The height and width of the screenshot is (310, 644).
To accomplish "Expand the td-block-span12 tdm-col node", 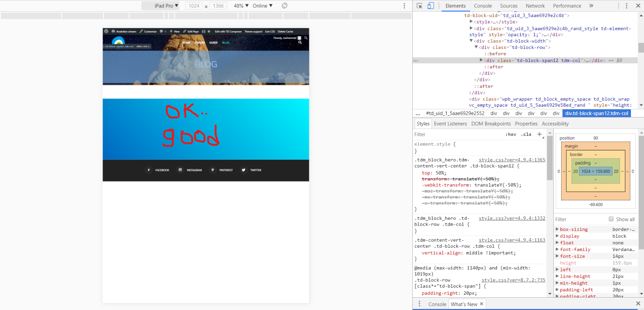I will click(x=481, y=60).
